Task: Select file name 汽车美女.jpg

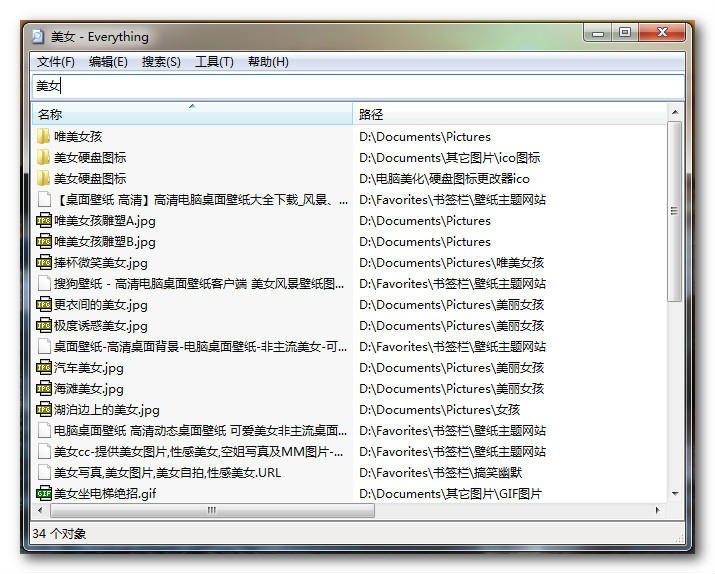Action: click(x=88, y=367)
